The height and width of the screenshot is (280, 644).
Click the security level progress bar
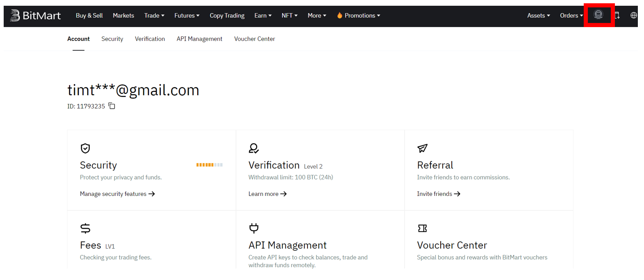209,165
